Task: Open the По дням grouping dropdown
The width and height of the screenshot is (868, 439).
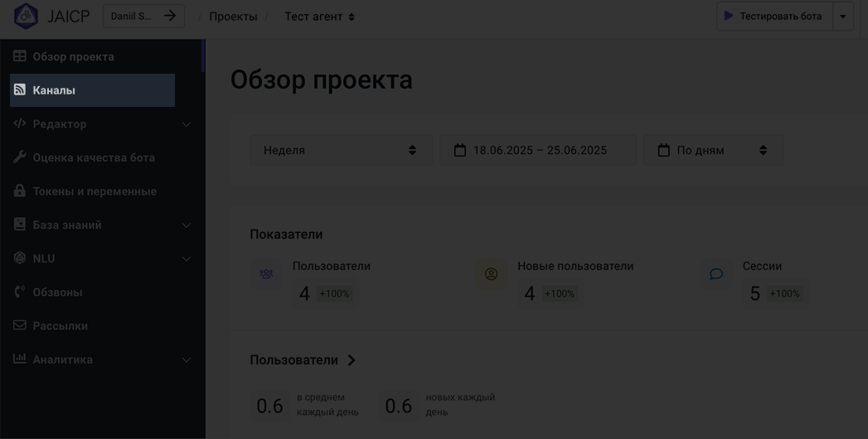Action: click(713, 150)
